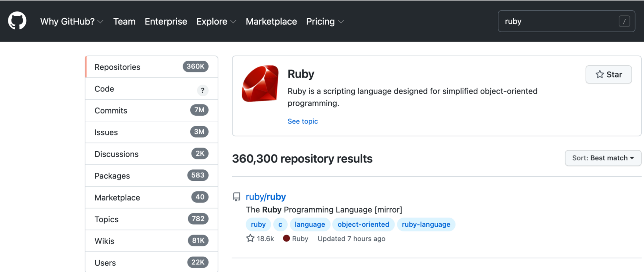Viewport: 644px width, 272px height.
Task: Open the Sort: Best match dropdown
Action: [603, 158]
